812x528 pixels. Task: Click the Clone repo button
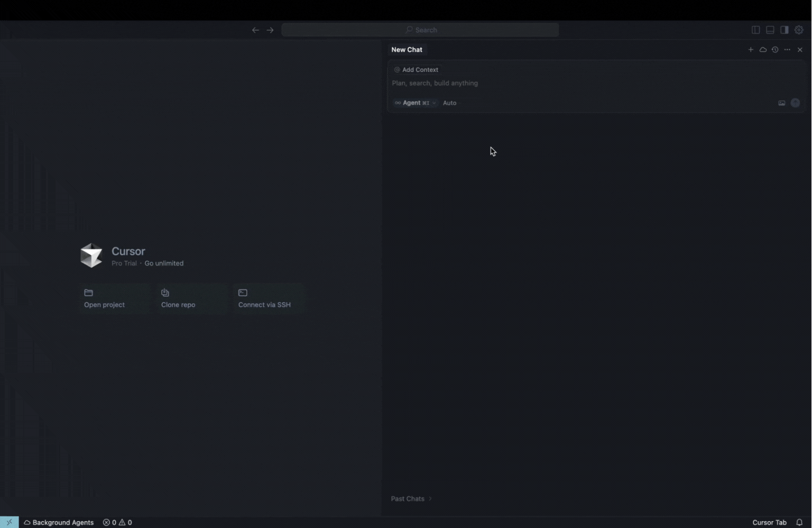(x=192, y=299)
